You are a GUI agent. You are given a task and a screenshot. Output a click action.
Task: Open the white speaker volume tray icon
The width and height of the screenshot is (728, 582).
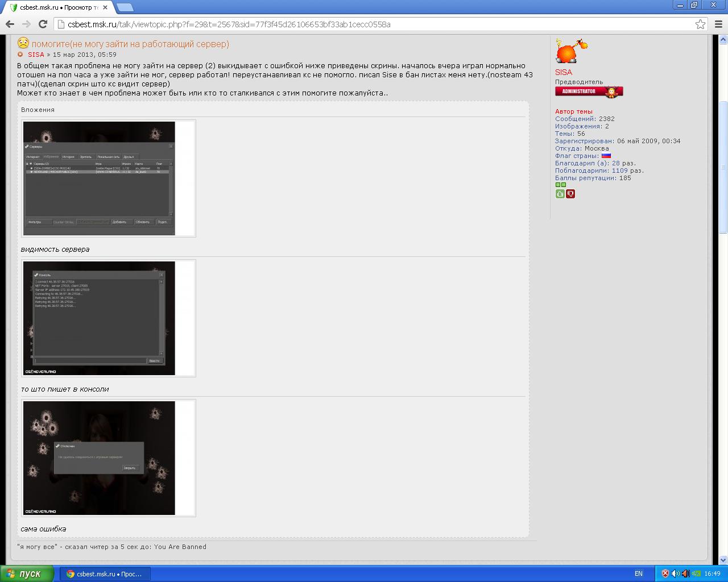675,573
